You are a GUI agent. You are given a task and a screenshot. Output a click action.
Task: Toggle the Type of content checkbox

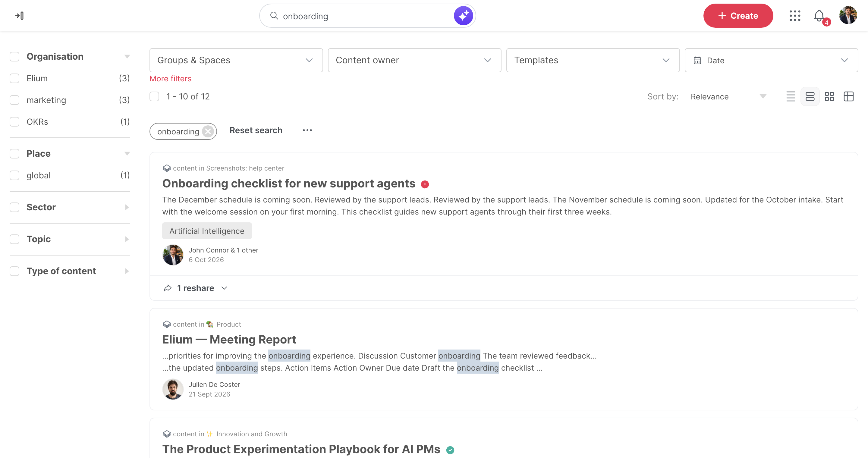[x=14, y=271]
